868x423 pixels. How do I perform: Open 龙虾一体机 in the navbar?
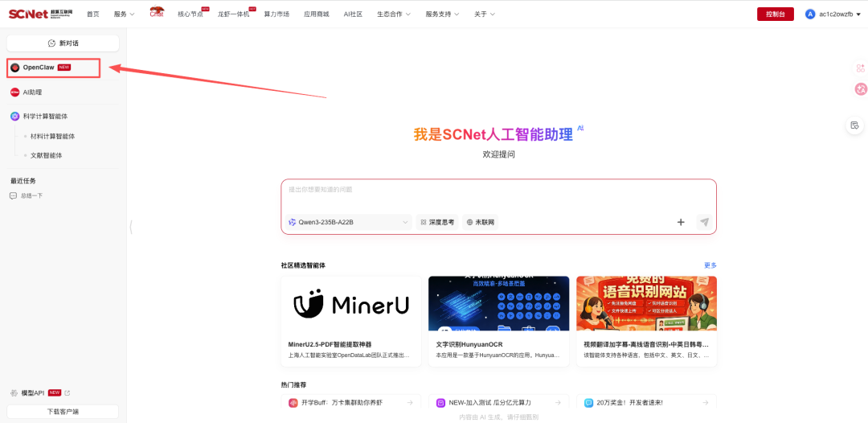tap(234, 14)
